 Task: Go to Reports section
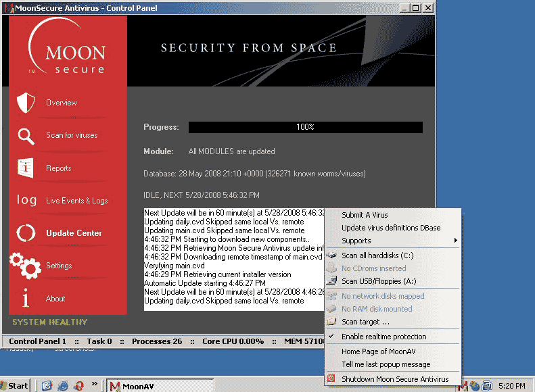click(x=59, y=168)
